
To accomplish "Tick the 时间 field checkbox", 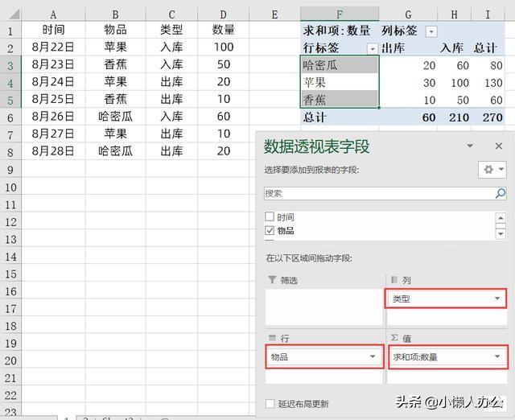I will click(x=270, y=216).
